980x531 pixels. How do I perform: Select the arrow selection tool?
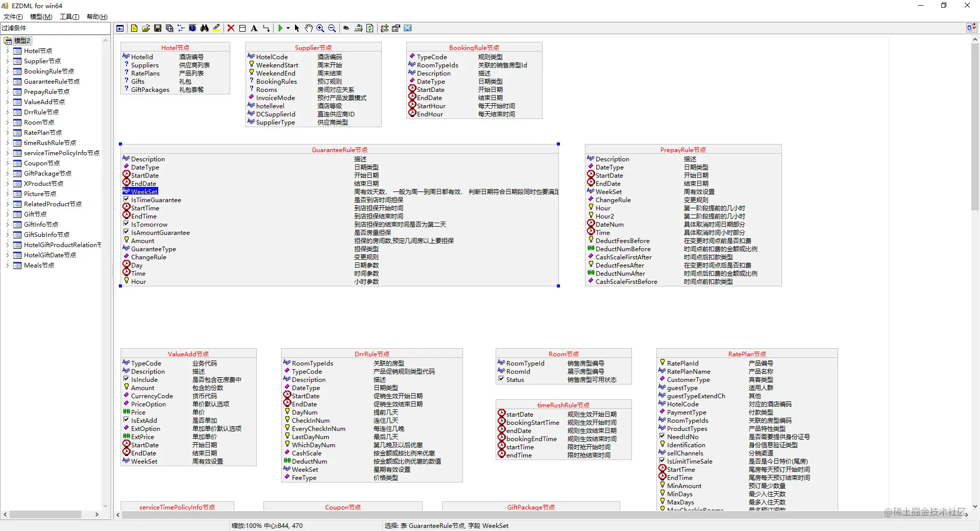click(x=298, y=28)
